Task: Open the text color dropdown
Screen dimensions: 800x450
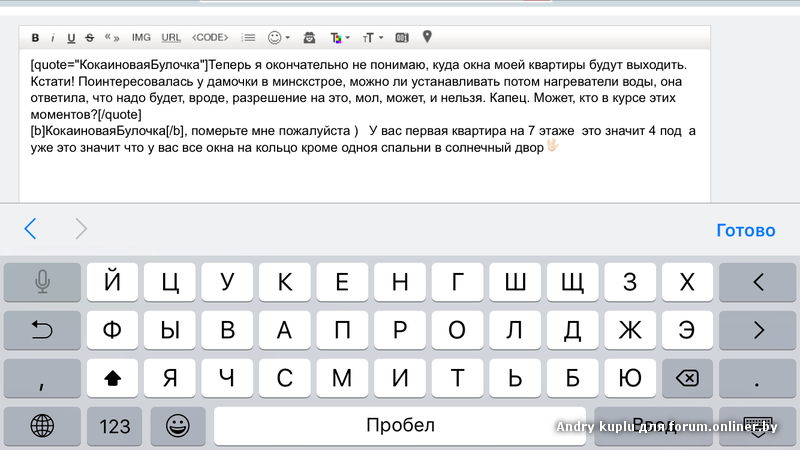Action: pyautogui.click(x=340, y=38)
